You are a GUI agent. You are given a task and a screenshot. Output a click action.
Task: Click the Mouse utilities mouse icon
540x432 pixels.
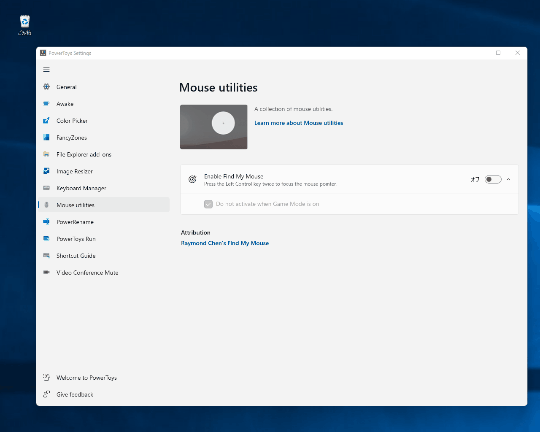[46, 205]
